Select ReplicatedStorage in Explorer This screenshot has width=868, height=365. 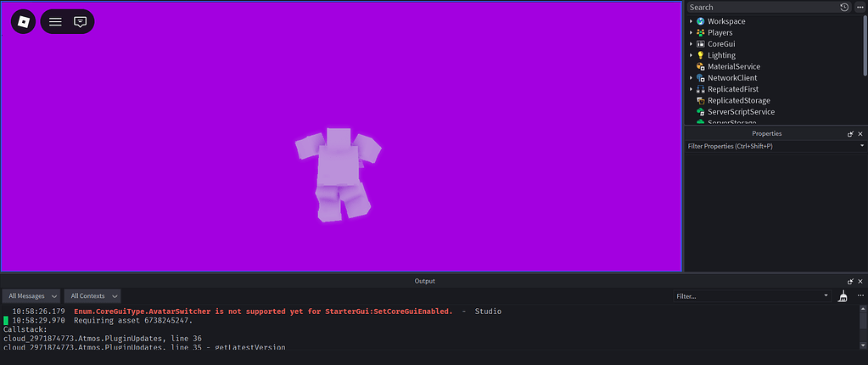[x=739, y=101]
